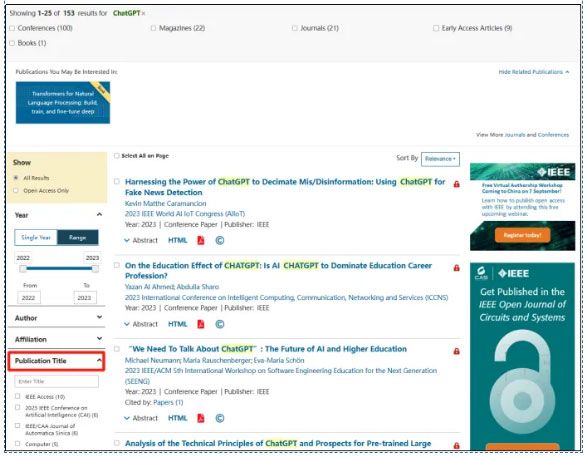Click the To year 2023 input field
This screenshot has height=456, width=586.
coord(85,298)
